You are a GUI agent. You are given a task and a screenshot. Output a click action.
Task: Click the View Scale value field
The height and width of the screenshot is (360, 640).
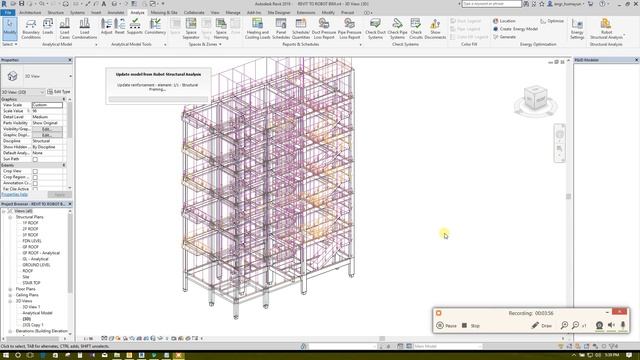pyautogui.click(x=47, y=105)
